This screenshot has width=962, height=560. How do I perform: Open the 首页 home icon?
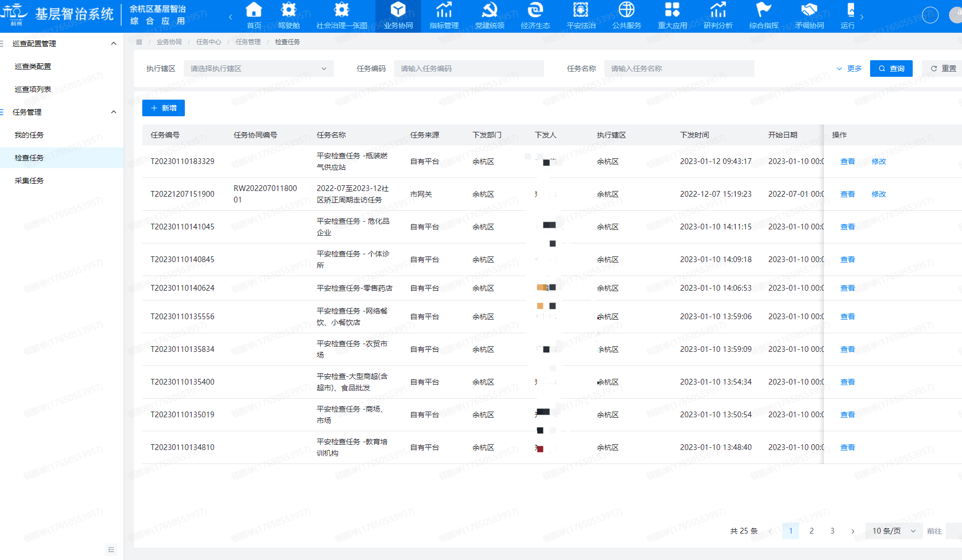(x=253, y=10)
